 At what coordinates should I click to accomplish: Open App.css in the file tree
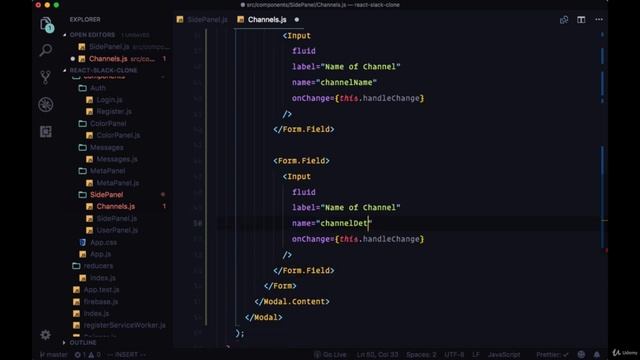coord(103,242)
